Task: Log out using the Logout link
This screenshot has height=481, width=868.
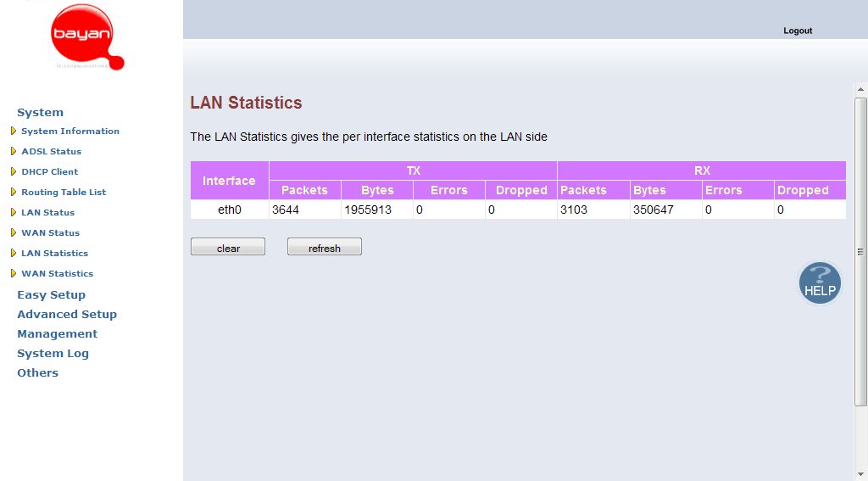Action: pos(798,31)
